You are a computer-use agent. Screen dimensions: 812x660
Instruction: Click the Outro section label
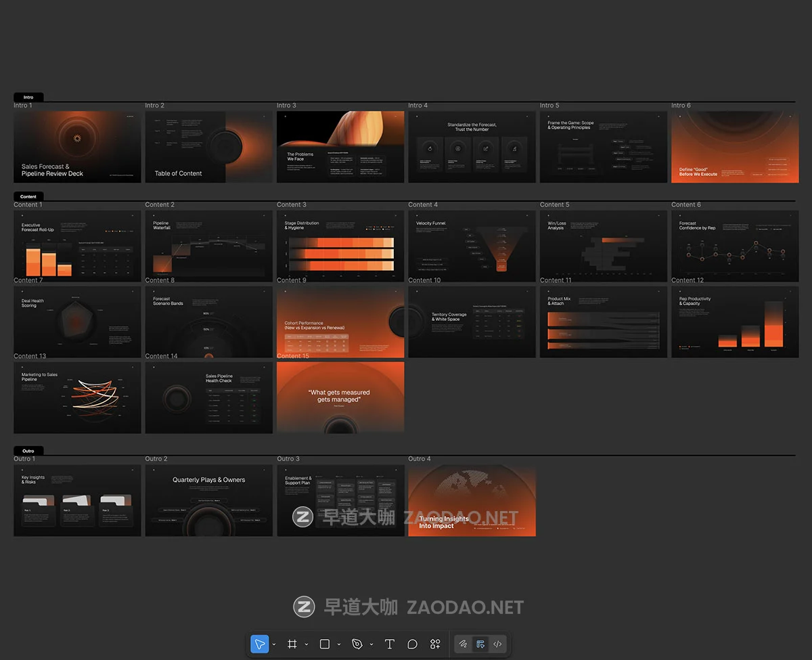28,451
